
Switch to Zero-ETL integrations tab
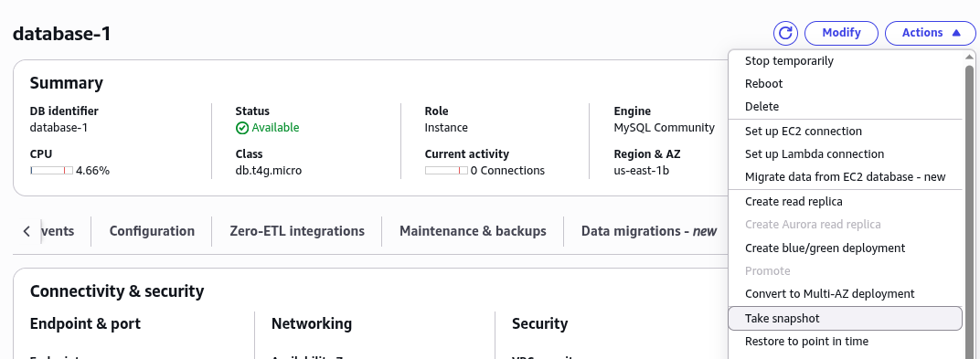297,232
